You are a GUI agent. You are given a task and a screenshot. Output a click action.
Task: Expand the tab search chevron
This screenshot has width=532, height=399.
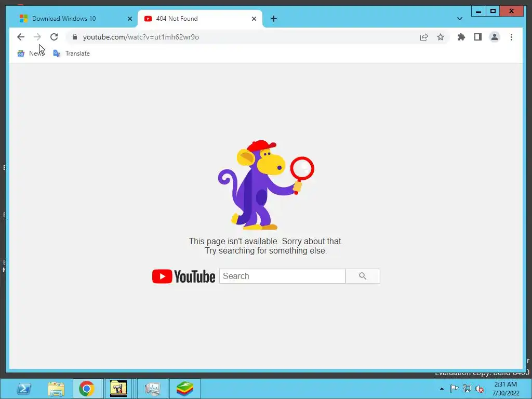(x=460, y=19)
